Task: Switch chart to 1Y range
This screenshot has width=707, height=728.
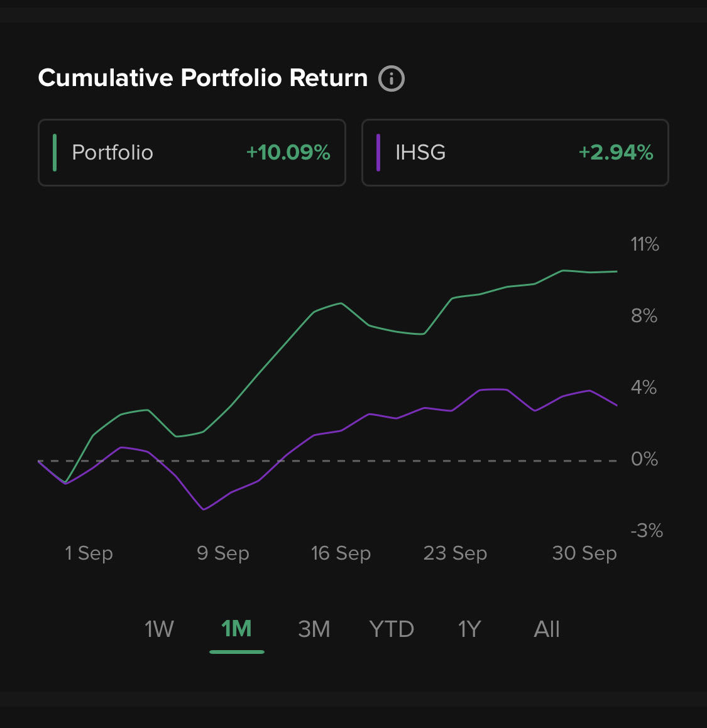Action: [x=469, y=629]
